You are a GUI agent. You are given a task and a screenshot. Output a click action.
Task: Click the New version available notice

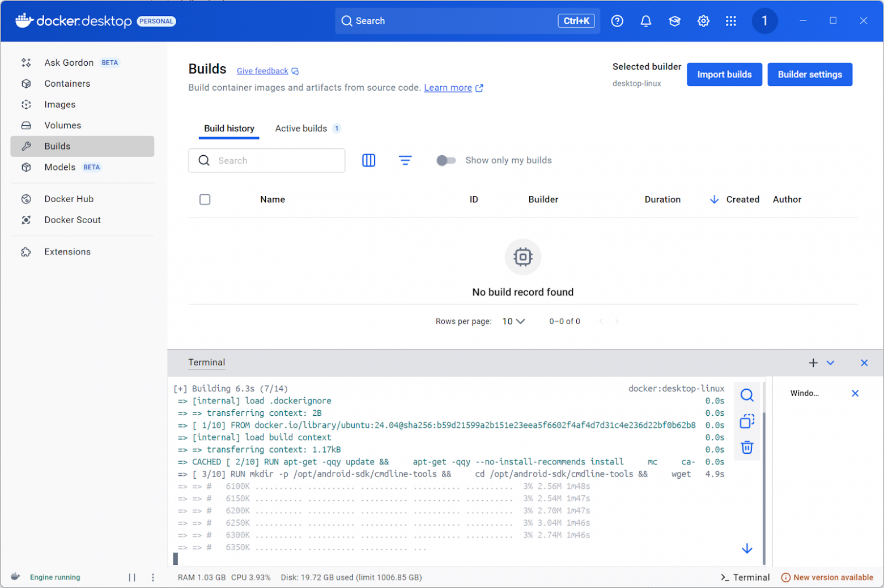(827, 577)
